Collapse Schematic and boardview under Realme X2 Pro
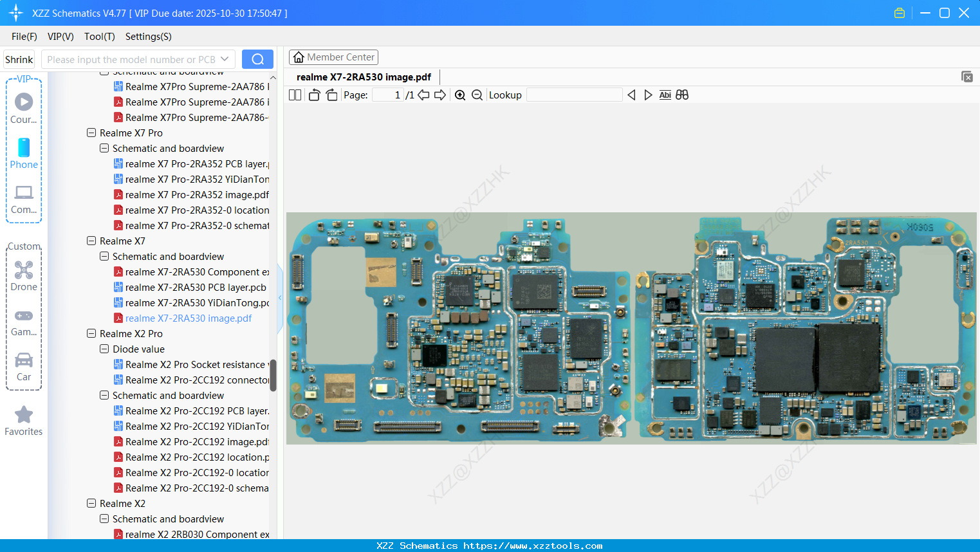 point(104,396)
